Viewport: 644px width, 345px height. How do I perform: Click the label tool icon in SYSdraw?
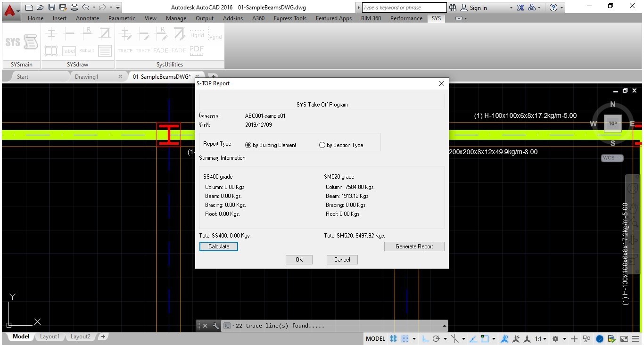pos(69,50)
